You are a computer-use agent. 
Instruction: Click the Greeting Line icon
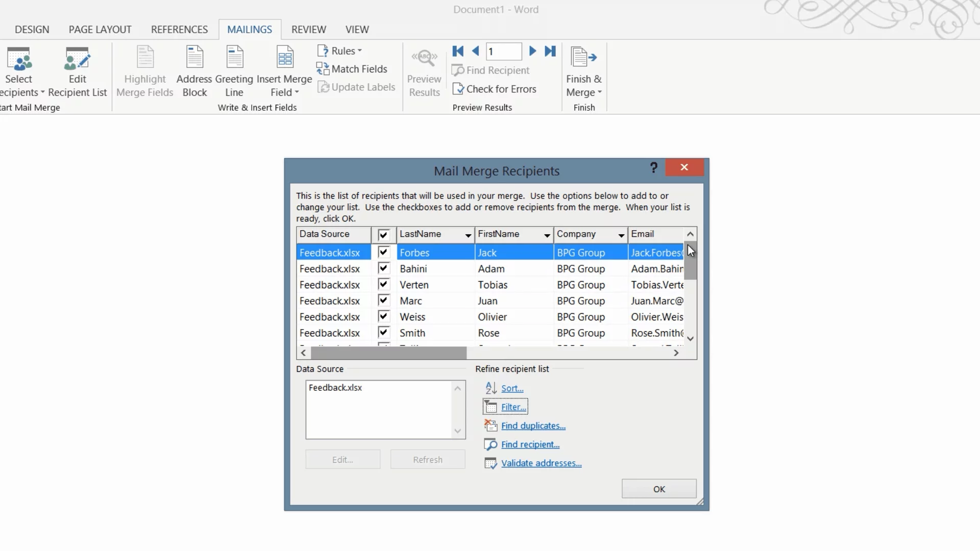tap(234, 57)
